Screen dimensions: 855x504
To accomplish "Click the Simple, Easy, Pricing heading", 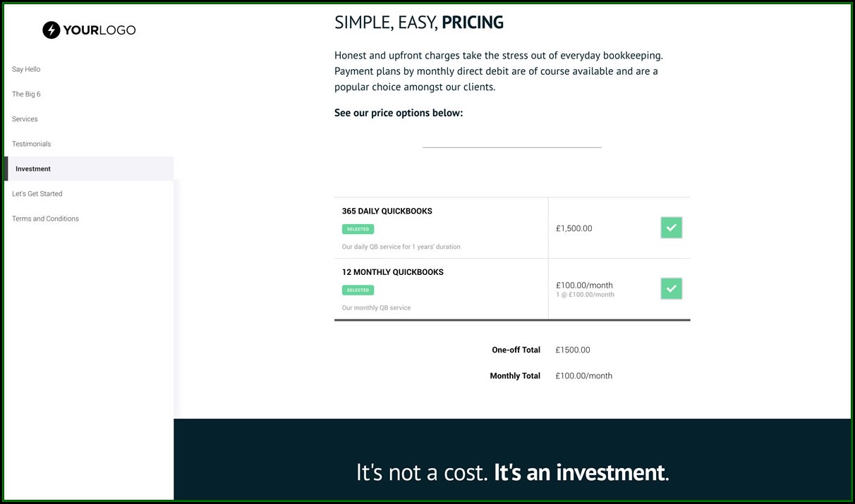I will [419, 23].
